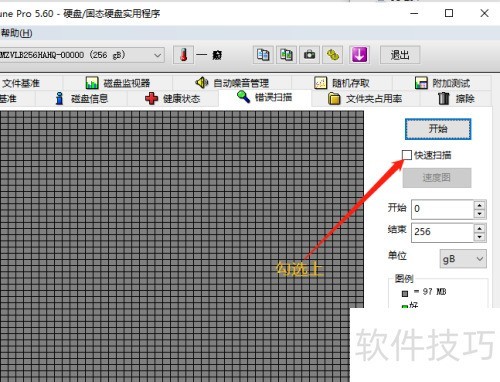Open the 帮助(H) menu
Viewport: 500px width, 382px height.
pos(16,33)
